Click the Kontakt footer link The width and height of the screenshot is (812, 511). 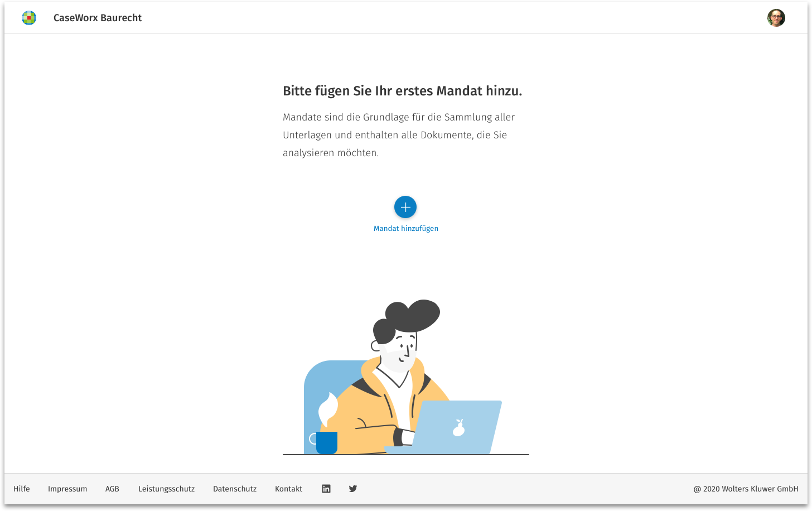tap(288, 489)
